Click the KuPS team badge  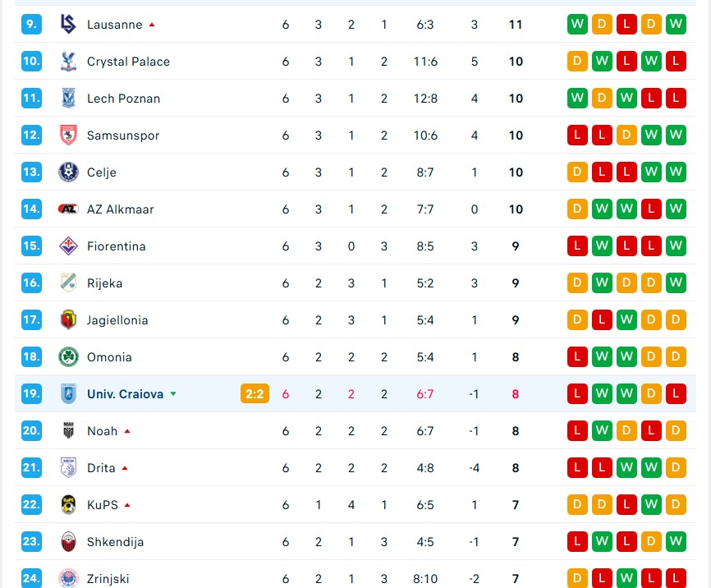68,505
